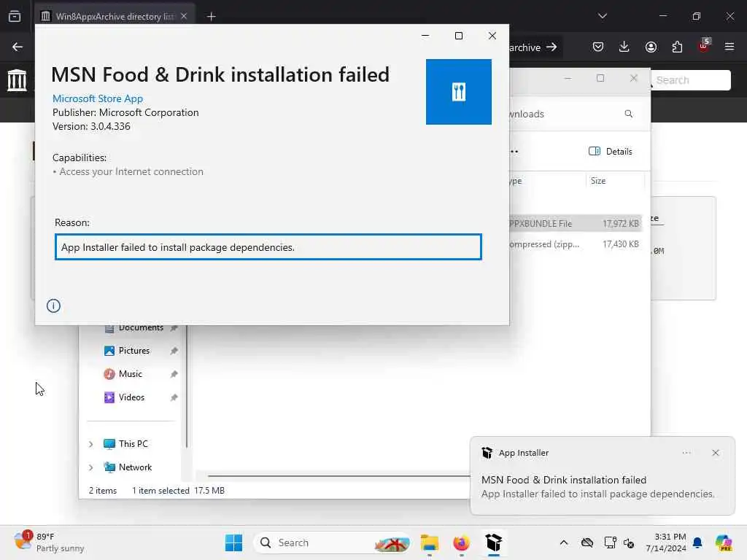Click the info icon in installer dialog
Image resolution: width=747 pixels, height=560 pixels.
pyautogui.click(x=53, y=306)
